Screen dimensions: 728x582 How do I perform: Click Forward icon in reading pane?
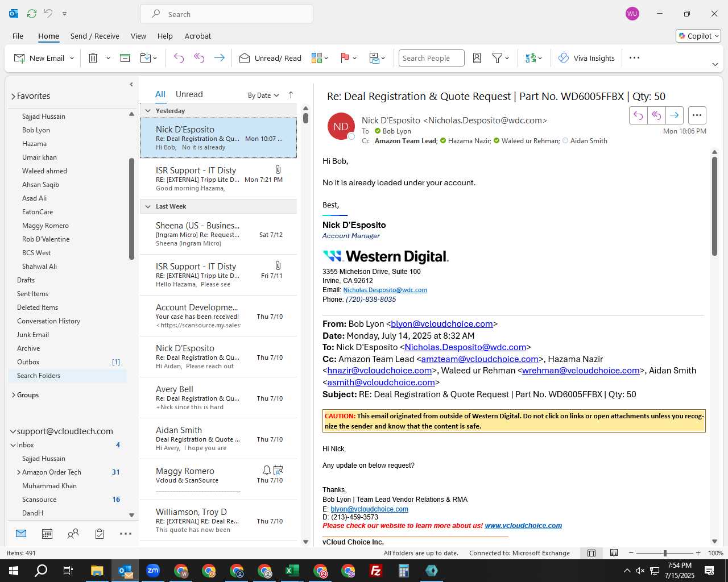click(675, 115)
